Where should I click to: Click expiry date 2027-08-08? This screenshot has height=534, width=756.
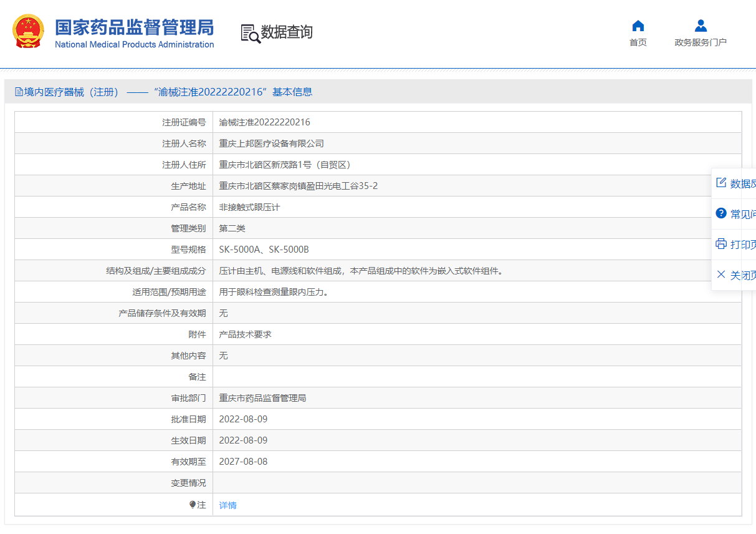tap(244, 462)
